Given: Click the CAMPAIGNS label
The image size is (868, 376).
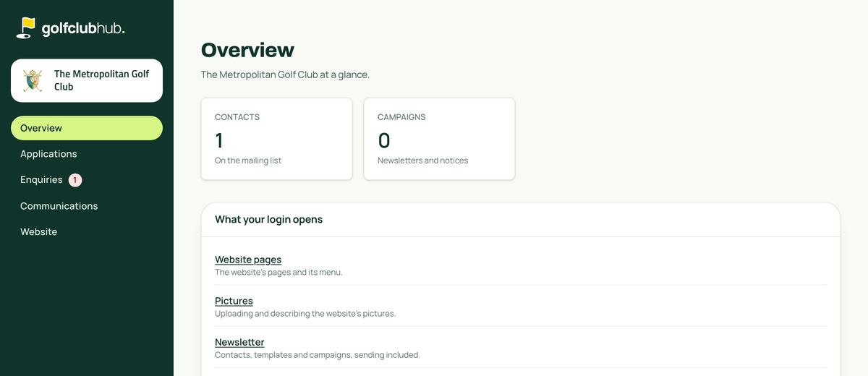Looking at the screenshot, I should [401, 117].
